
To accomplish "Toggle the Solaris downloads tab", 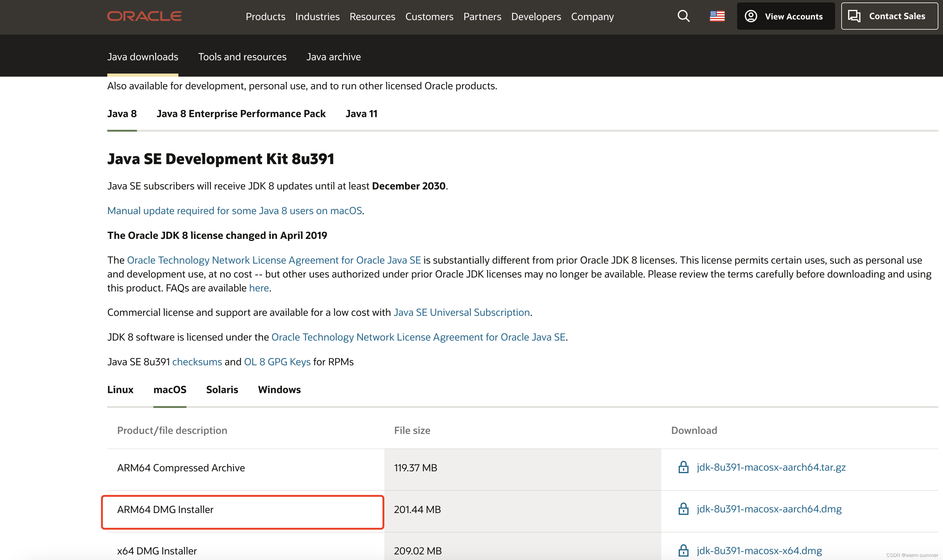I will click(x=222, y=389).
